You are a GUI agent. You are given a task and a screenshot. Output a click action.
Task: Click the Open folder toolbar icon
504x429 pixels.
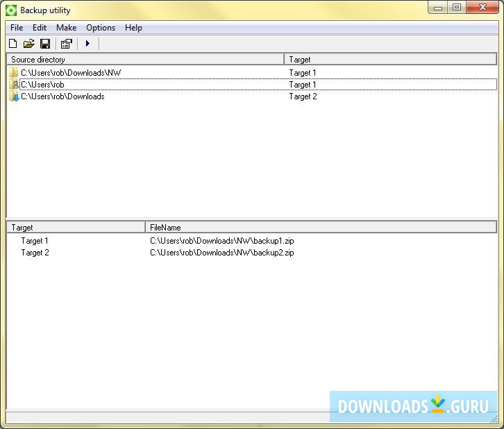(29, 43)
